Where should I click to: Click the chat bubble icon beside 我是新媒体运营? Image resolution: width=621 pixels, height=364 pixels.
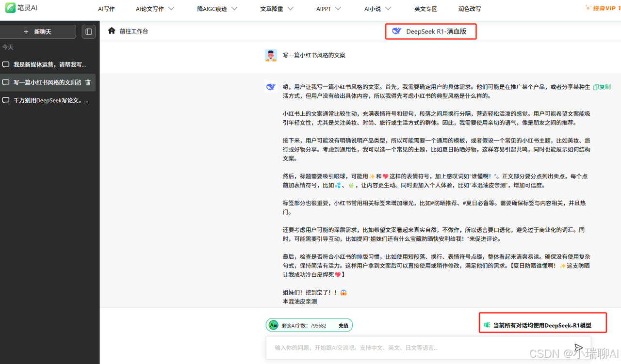pos(6,64)
